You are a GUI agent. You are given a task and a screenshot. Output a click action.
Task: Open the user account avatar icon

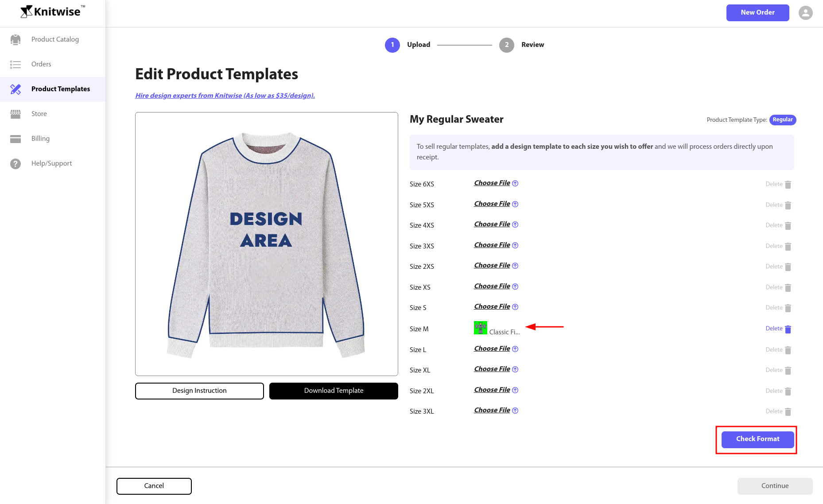pos(805,13)
